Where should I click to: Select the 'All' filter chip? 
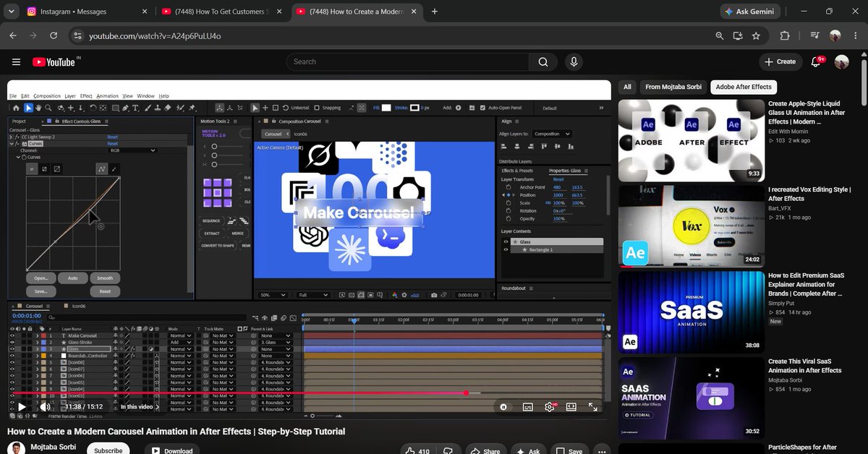pyautogui.click(x=627, y=87)
